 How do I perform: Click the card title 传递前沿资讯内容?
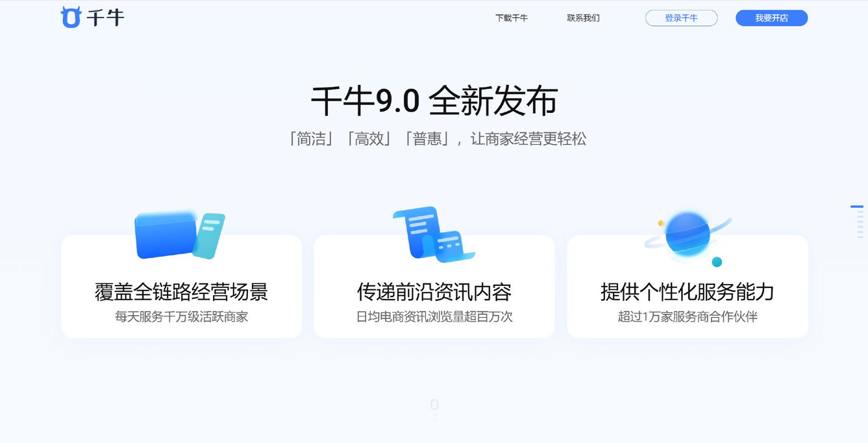pos(434,292)
